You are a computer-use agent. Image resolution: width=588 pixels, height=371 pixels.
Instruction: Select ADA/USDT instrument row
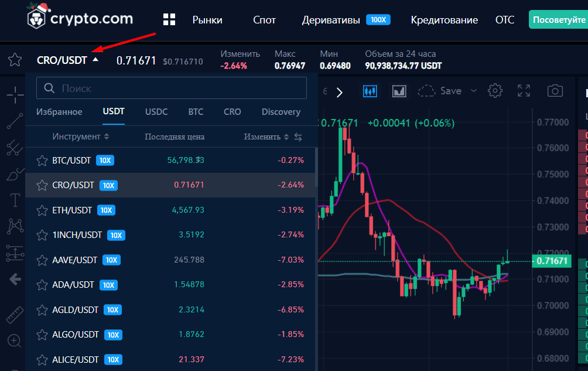[x=170, y=285]
